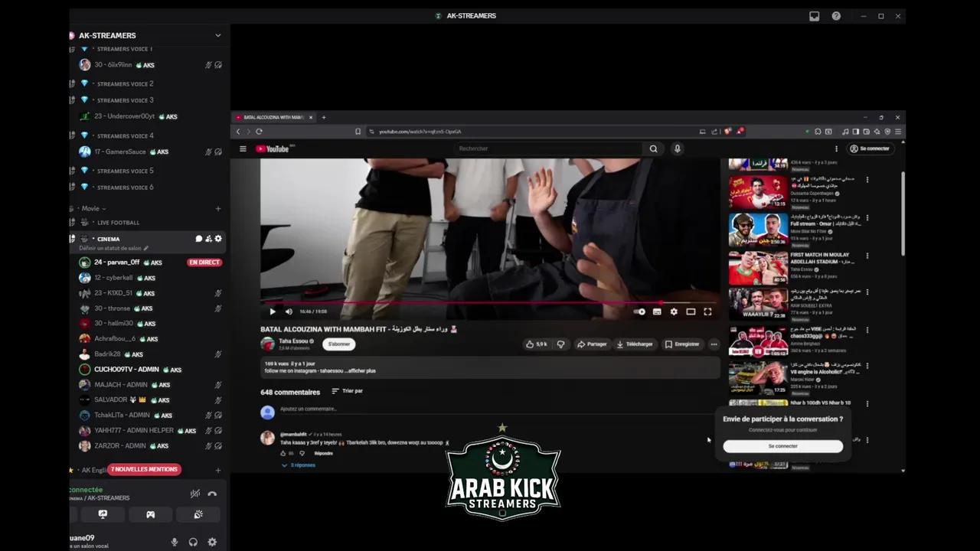This screenshot has height=551, width=980.
Task: Open the CINEMA channel settings gear
Action: 218,239
